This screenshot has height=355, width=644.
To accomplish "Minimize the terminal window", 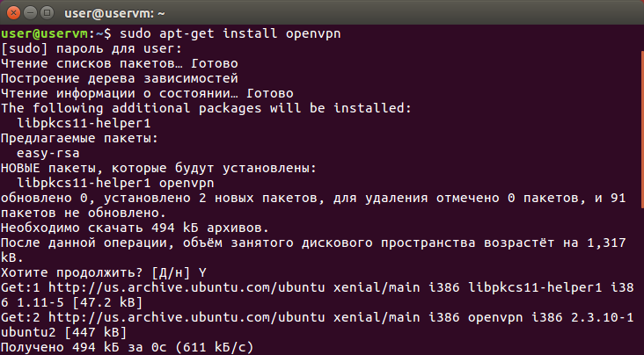I will 30,13.
